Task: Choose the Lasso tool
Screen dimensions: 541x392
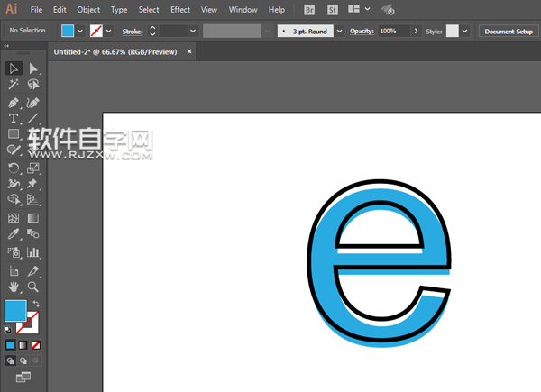Action: [x=33, y=84]
